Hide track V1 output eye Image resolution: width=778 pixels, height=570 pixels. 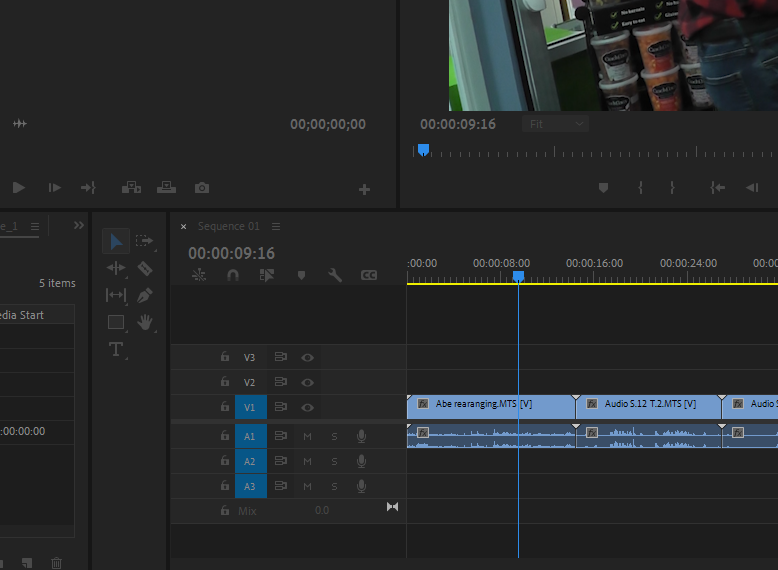pyautogui.click(x=307, y=407)
